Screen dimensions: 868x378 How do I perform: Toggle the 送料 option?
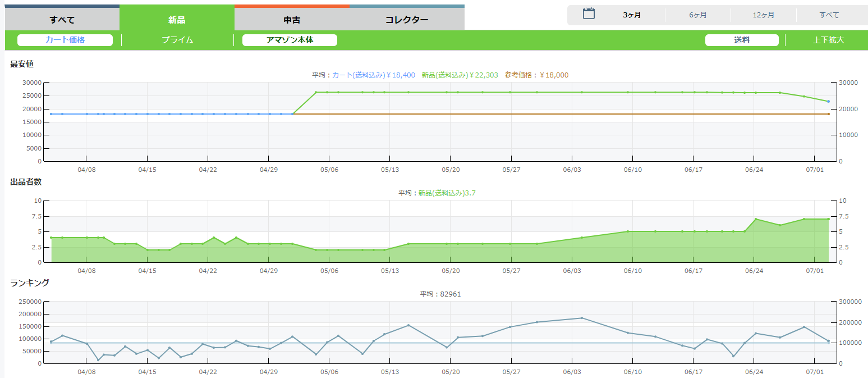742,40
